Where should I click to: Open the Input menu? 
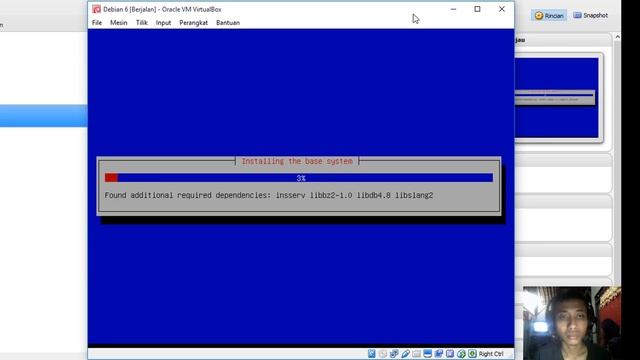tap(163, 23)
